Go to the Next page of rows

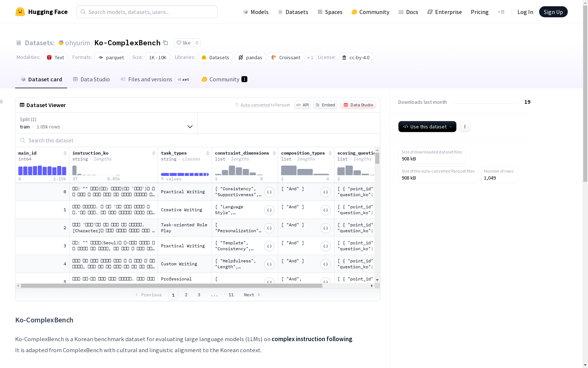[x=252, y=295]
